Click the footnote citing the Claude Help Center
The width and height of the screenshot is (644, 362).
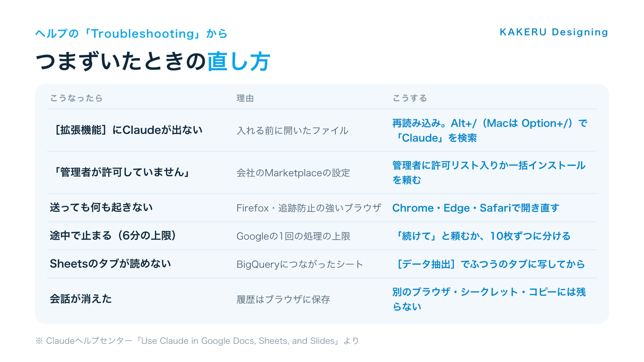(x=197, y=341)
